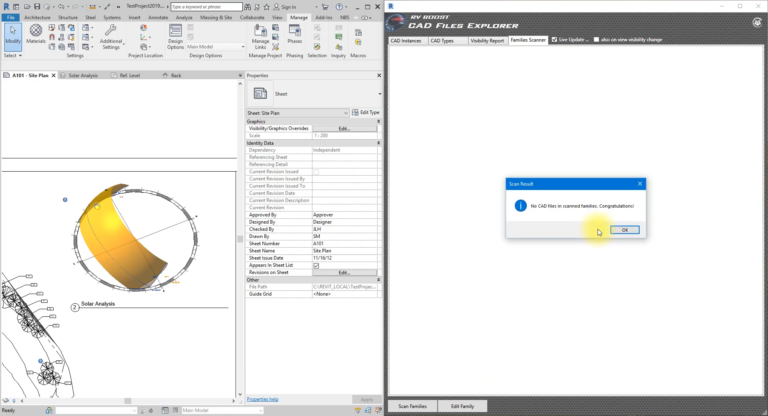
Task: Click the Edit Family button
Action: [462, 406]
